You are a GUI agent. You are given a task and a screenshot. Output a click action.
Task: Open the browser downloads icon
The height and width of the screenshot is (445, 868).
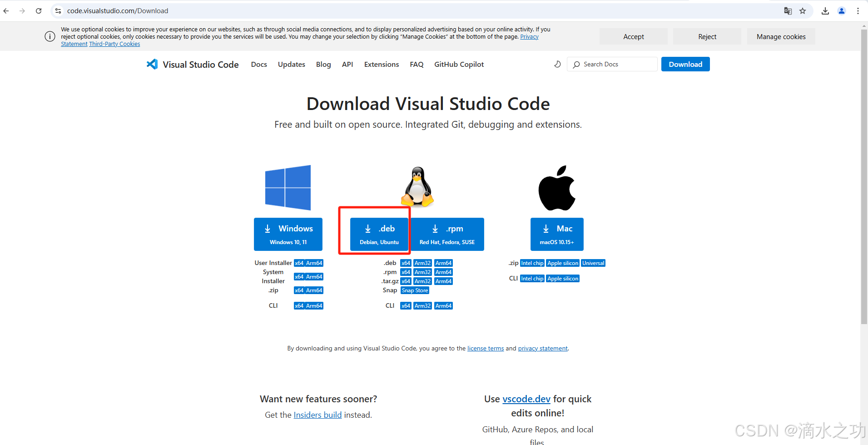point(825,11)
